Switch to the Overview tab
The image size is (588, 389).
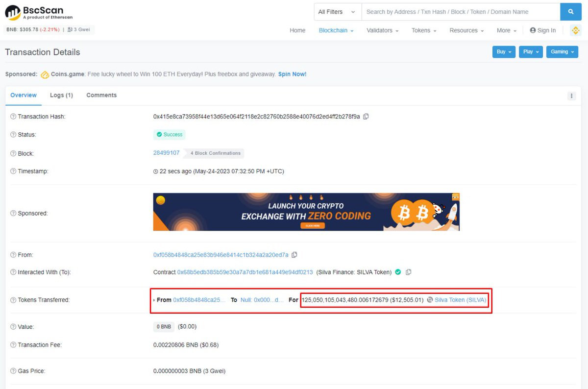point(24,95)
